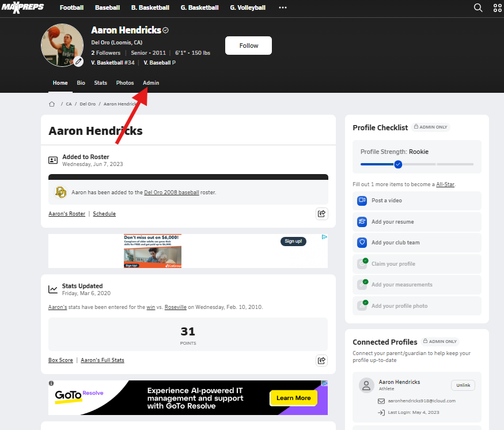
Task: Open the Stats tab
Action: pos(101,83)
